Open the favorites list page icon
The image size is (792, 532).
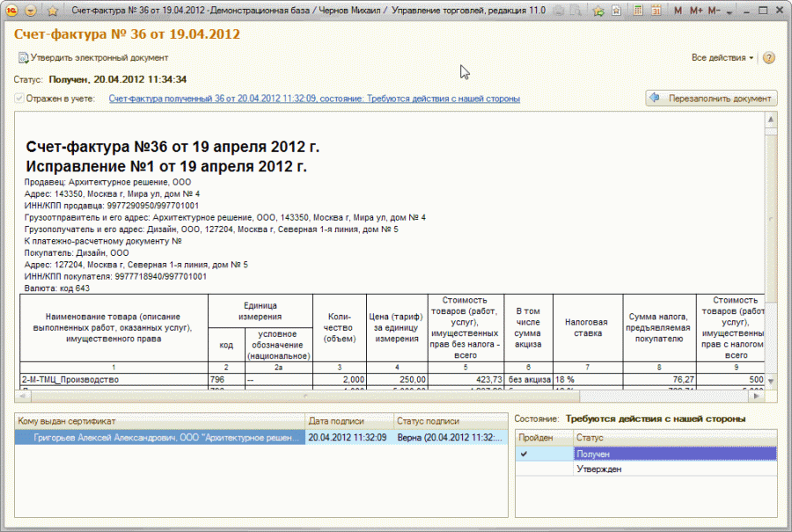pos(616,10)
